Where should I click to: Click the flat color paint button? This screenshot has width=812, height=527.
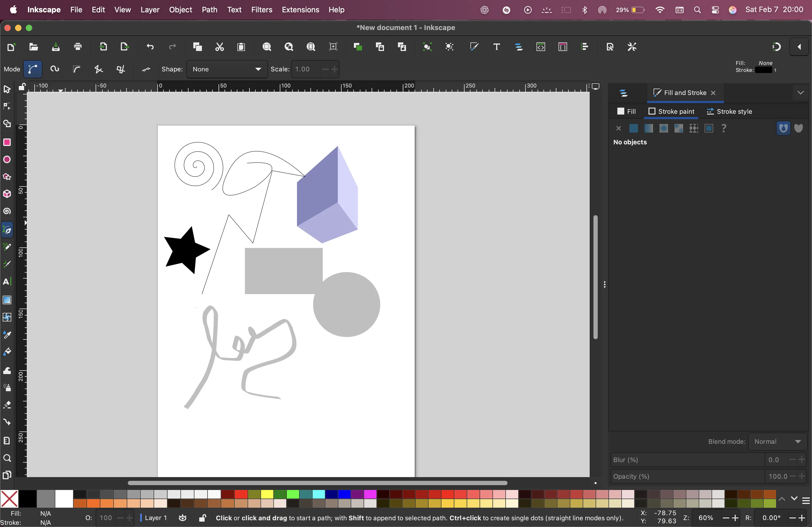coord(633,128)
